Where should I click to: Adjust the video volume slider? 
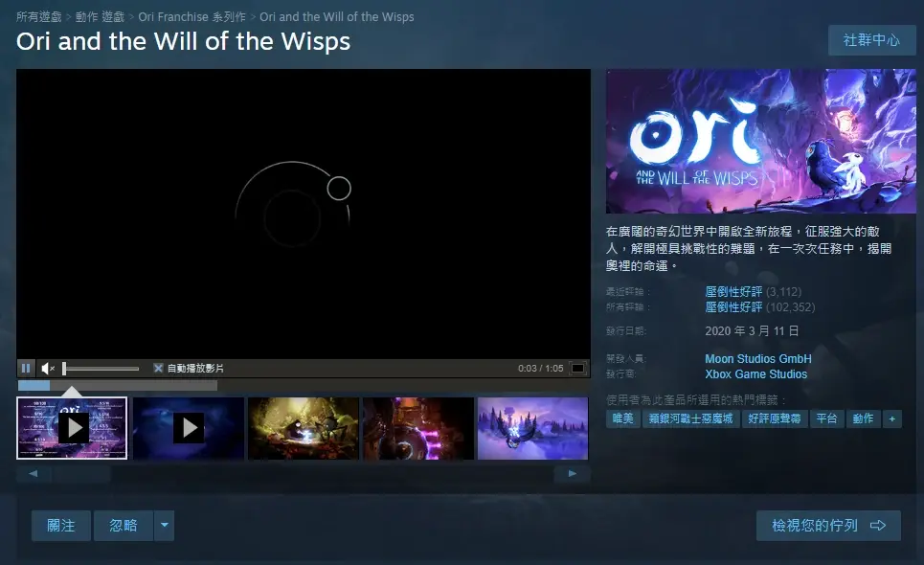pos(101,369)
